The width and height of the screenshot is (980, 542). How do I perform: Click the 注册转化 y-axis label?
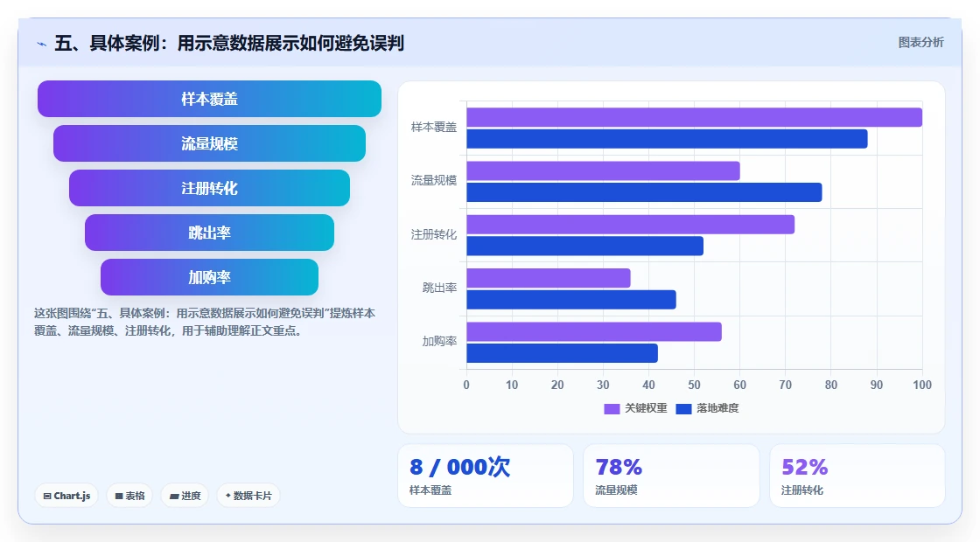point(434,234)
